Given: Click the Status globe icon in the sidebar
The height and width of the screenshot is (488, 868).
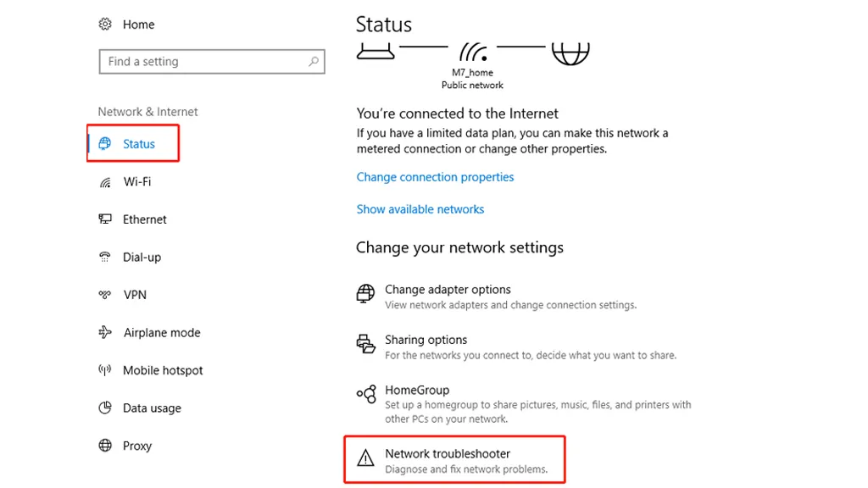Looking at the screenshot, I should (108, 143).
